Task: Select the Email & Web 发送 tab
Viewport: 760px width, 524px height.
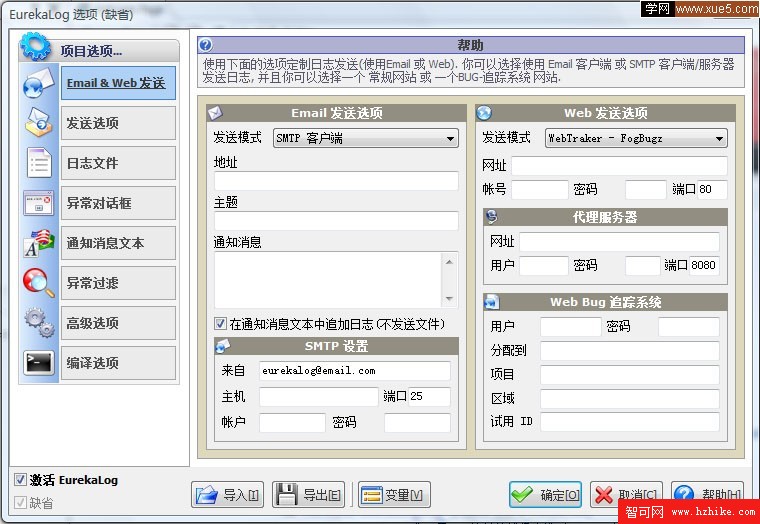Action: [x=118, y=83]
